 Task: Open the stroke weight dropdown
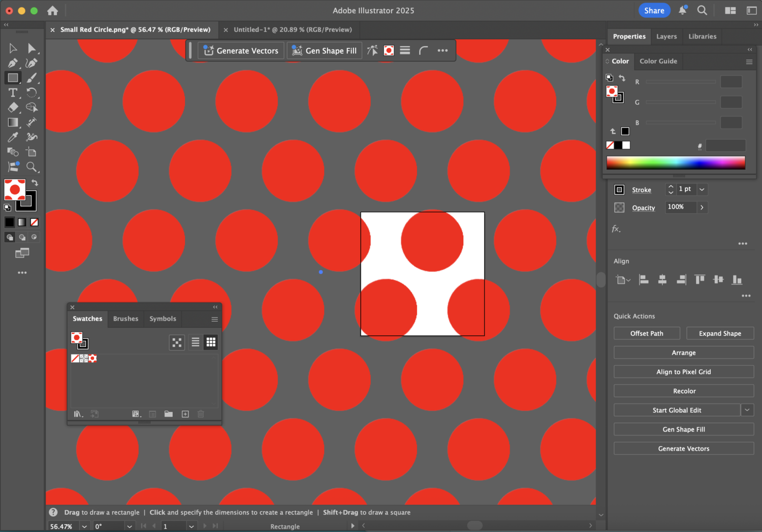point(702,189)
